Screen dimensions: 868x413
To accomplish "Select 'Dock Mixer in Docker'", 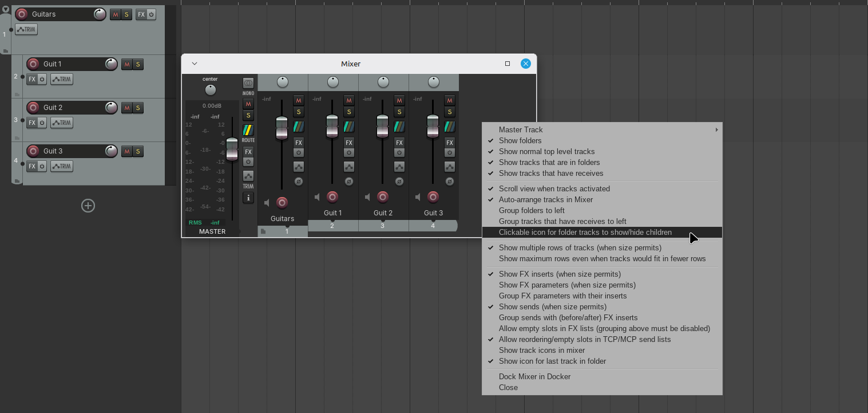I will 602,376.
